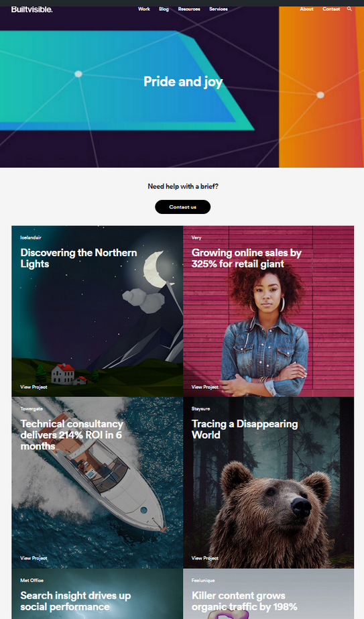View Project link on Staysure bear card

205,558
